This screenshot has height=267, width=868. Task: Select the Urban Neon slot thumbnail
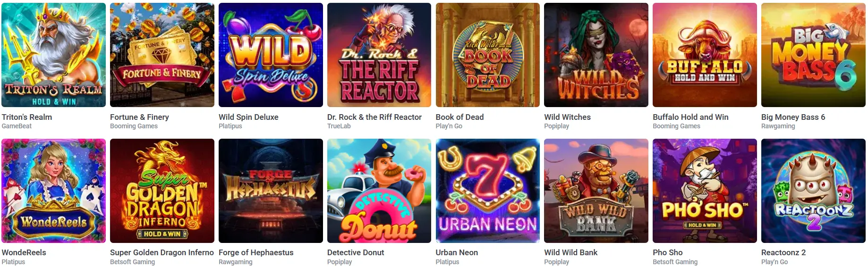(x=488, y=191)
